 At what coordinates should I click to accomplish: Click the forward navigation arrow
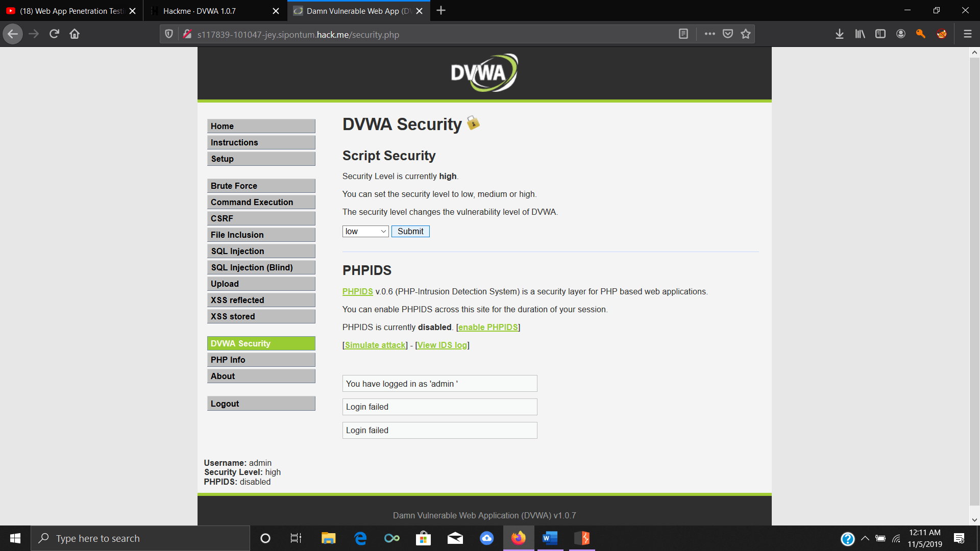click(34, 34)
